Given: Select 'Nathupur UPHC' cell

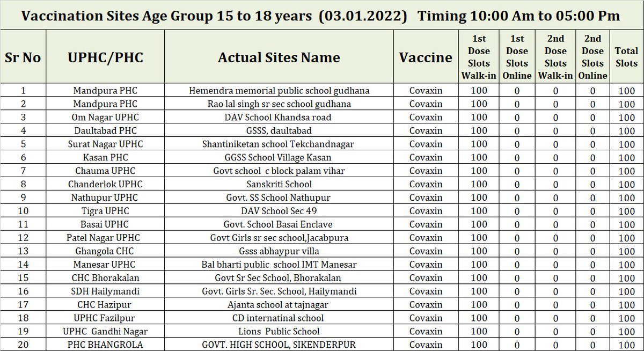Looking at the screenshot, I should [x=105, y=198].
